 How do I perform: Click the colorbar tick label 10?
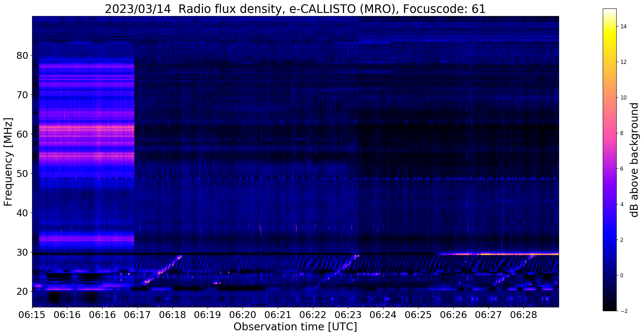pyautogui.click(x=623, y=98)
